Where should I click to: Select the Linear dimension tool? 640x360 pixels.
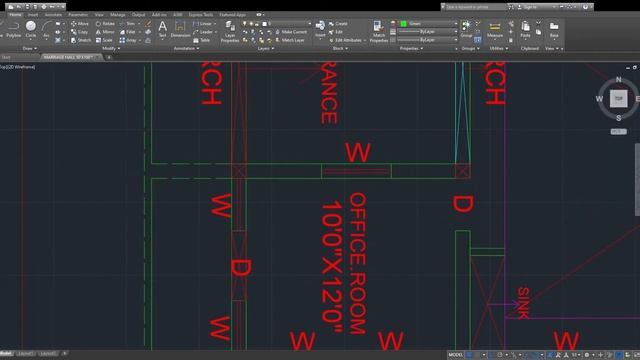203,24
